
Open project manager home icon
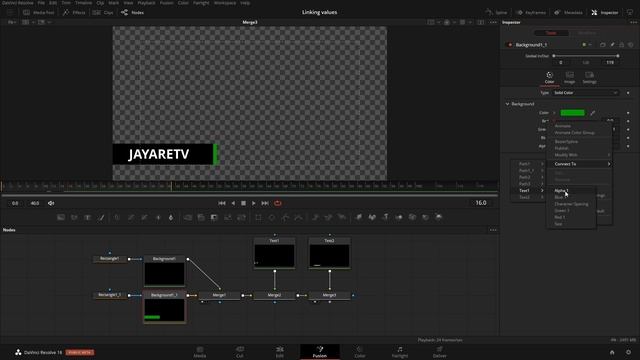[612, 352]
